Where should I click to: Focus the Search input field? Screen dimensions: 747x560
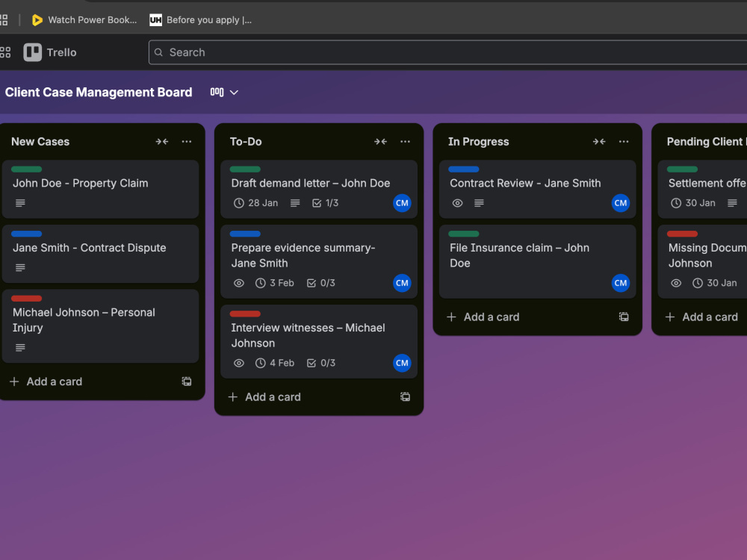pos(447,52)
